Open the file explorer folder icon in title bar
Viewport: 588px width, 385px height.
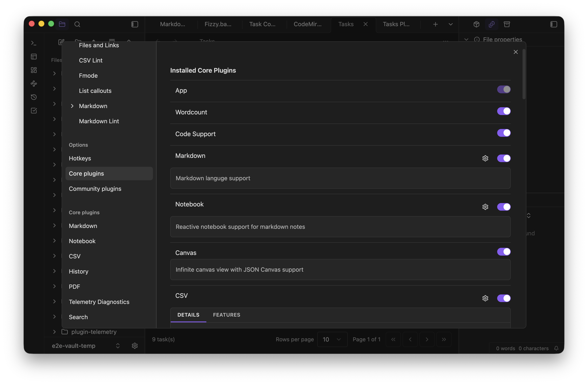[x=62, y=24]
